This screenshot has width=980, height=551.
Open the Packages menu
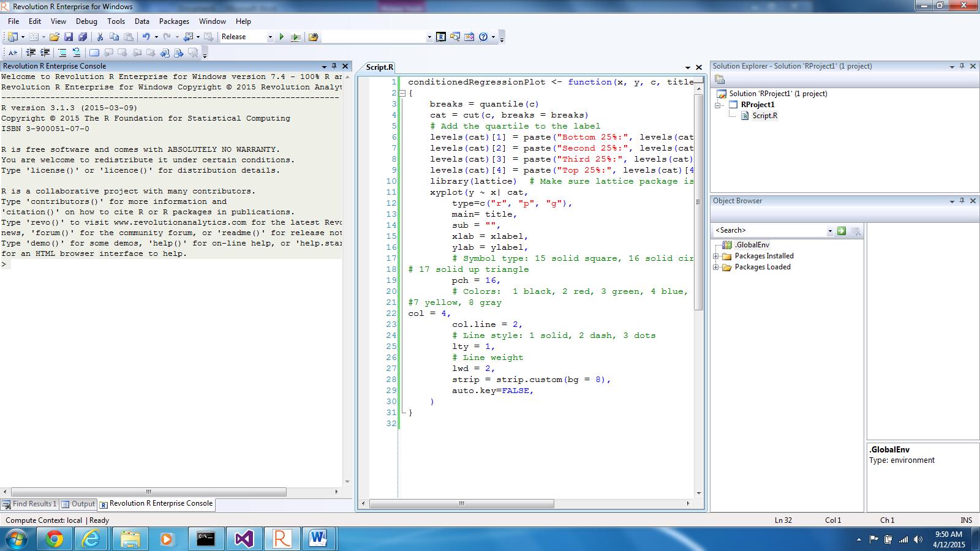(174, 21)
